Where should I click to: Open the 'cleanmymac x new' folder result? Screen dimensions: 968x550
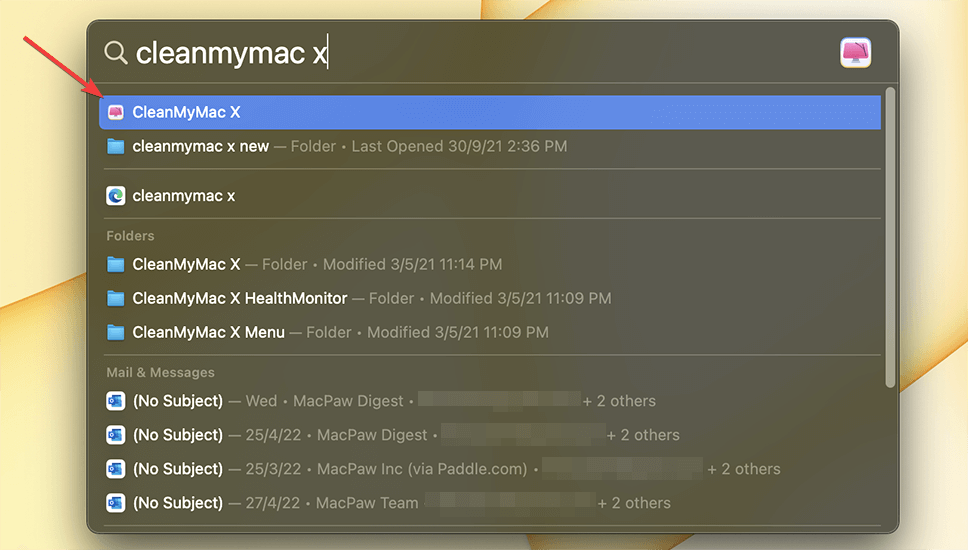click(x=490, y=146)
